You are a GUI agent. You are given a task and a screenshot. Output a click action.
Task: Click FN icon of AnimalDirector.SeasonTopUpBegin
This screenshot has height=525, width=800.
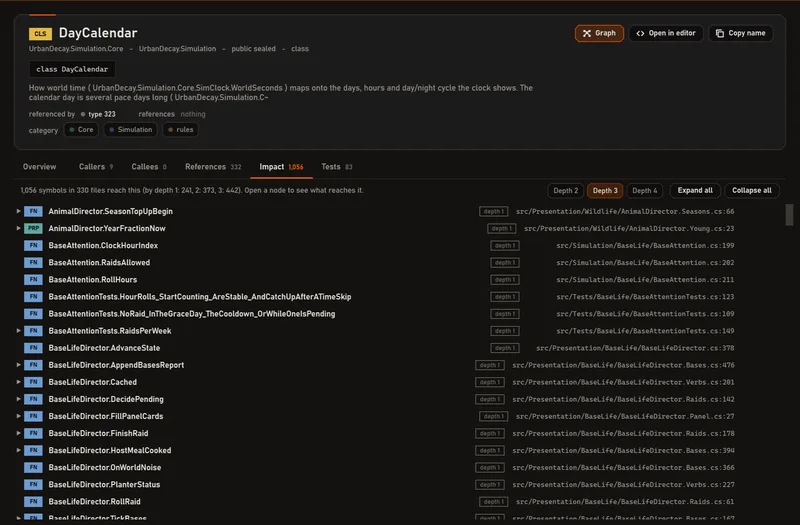pyautogui.click(x=33, y=211)
